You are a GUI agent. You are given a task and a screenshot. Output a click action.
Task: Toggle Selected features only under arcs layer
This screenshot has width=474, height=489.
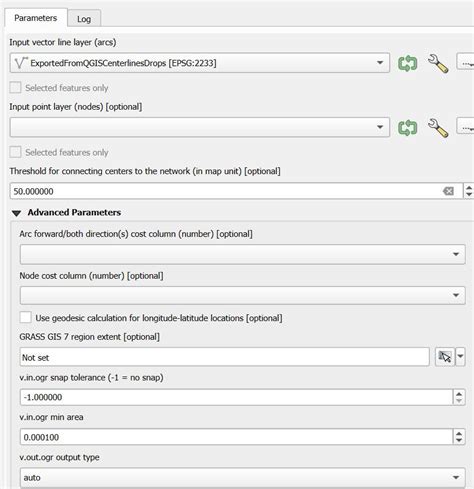coord(15,88)
